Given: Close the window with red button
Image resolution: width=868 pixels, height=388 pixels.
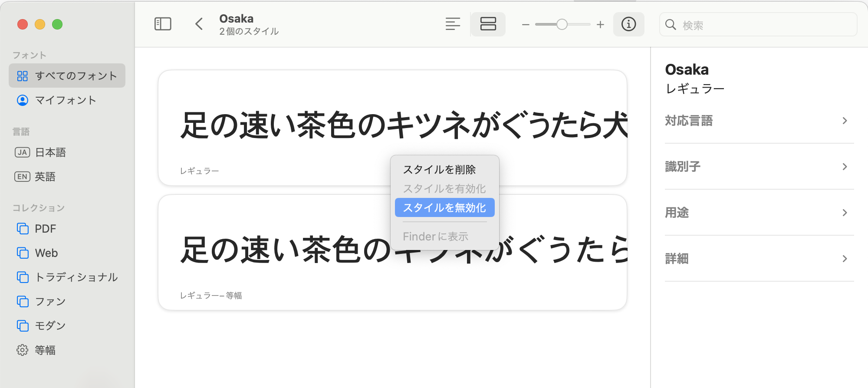Looking at the screenshot, I should (x=23, y=24).
